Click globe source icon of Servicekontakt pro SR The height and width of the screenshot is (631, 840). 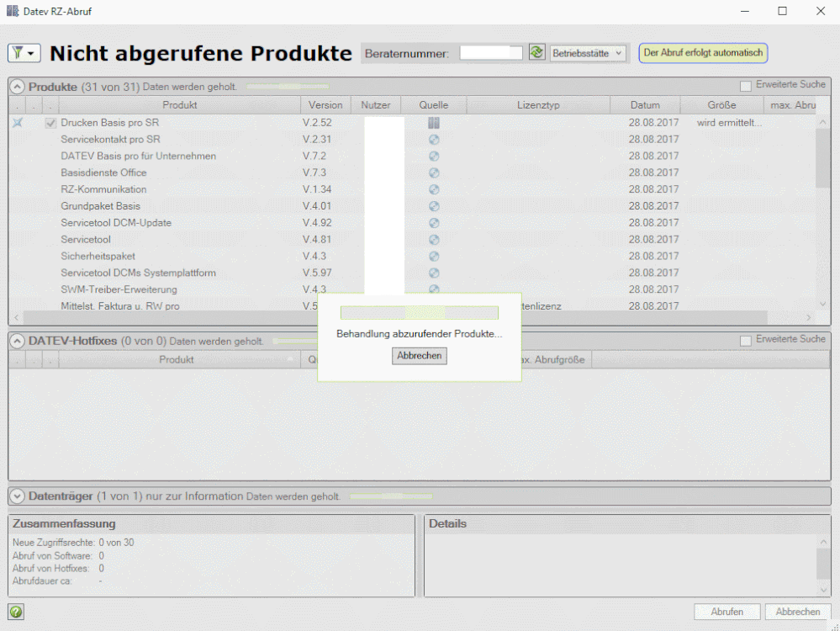click(x=434, y=140)
